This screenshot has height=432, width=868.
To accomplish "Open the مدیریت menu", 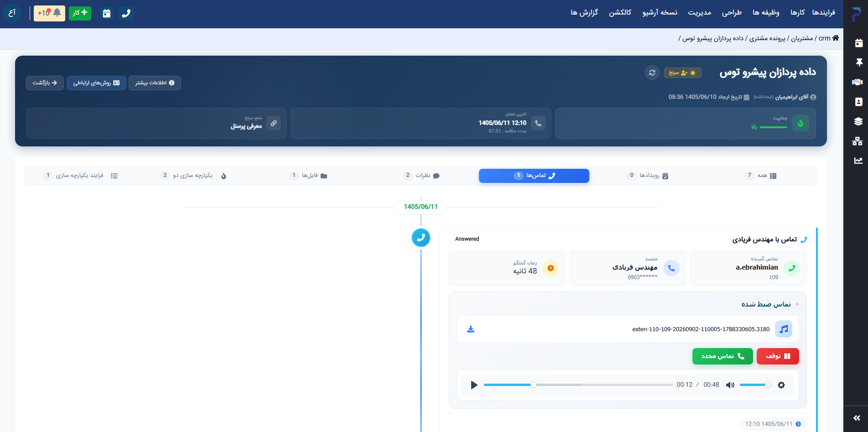I will [700, 13].
